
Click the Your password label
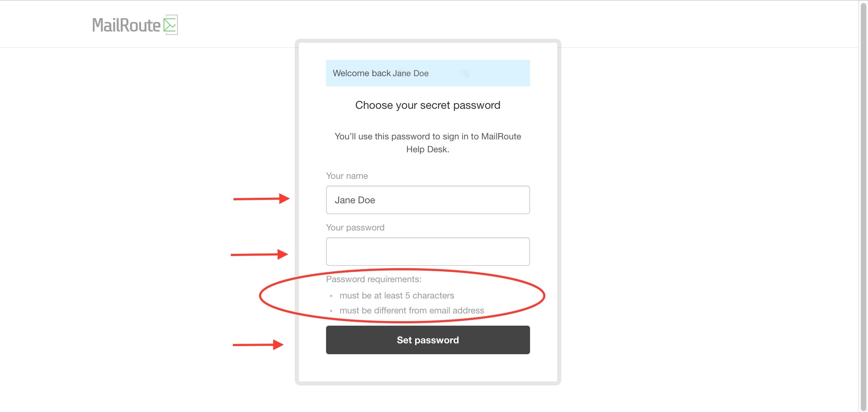pos(355,227)
